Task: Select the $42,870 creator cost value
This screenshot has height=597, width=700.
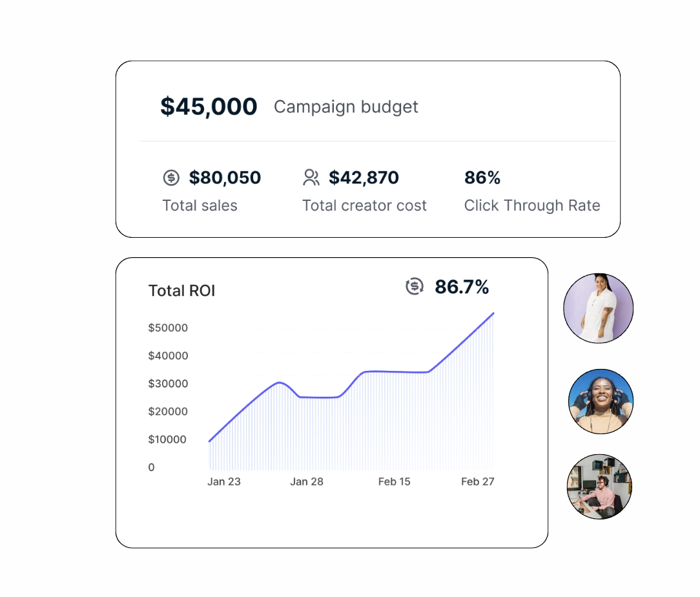Action: click(364, 178)
